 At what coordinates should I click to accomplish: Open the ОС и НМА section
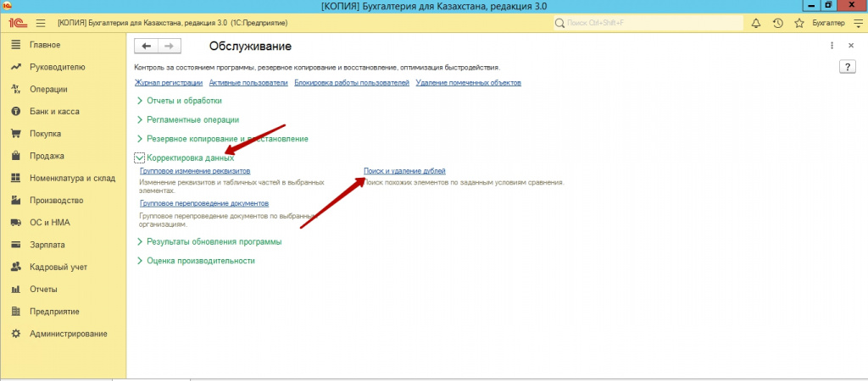pos(50,223)
